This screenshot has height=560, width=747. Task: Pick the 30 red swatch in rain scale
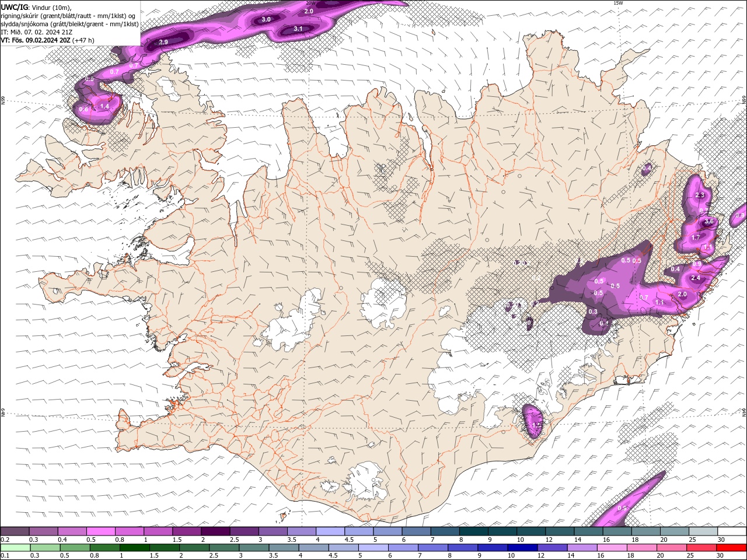(731, 548)
